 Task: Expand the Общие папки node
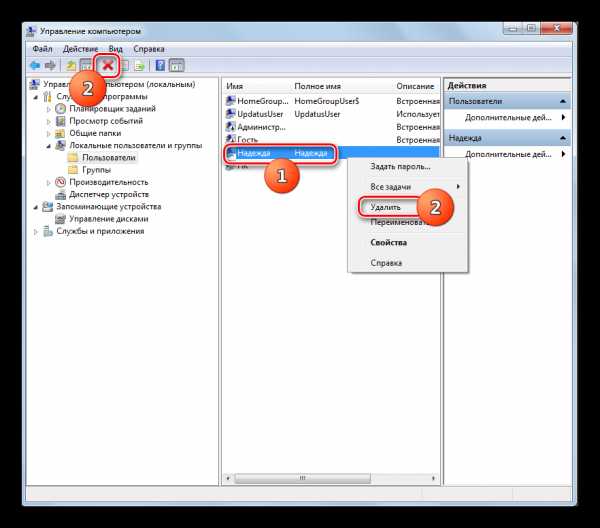tap(49, 134)
